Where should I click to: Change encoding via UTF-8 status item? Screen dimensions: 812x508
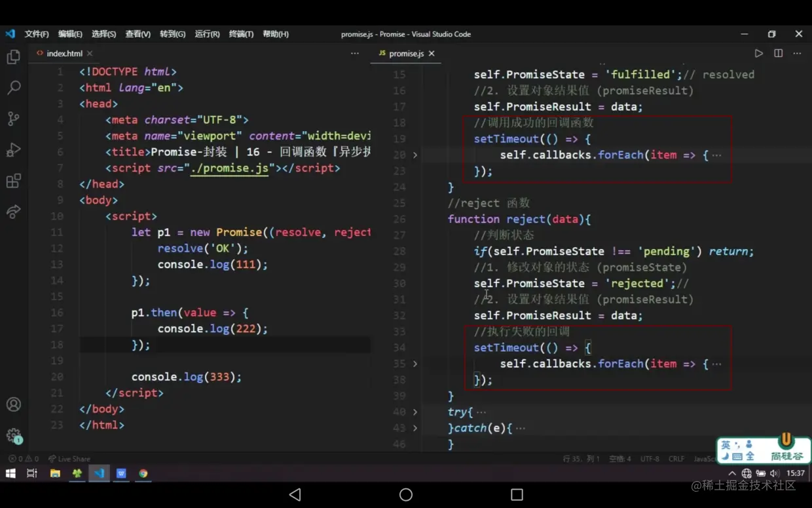650,459
